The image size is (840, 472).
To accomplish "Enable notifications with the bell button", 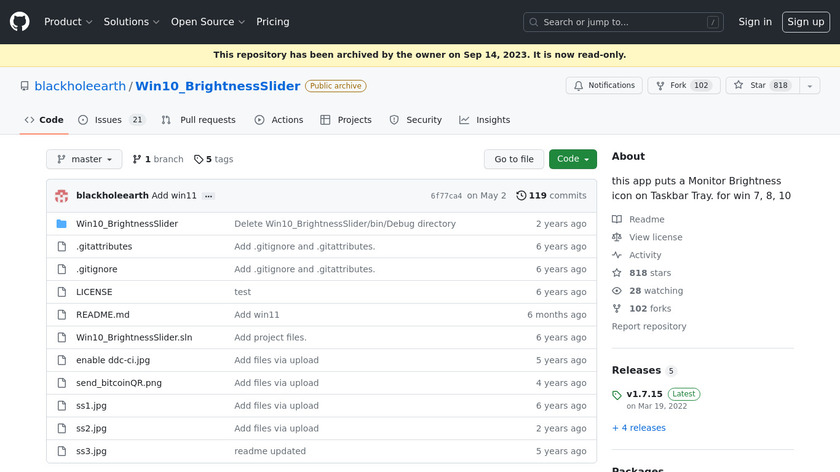I will point(604,86).
